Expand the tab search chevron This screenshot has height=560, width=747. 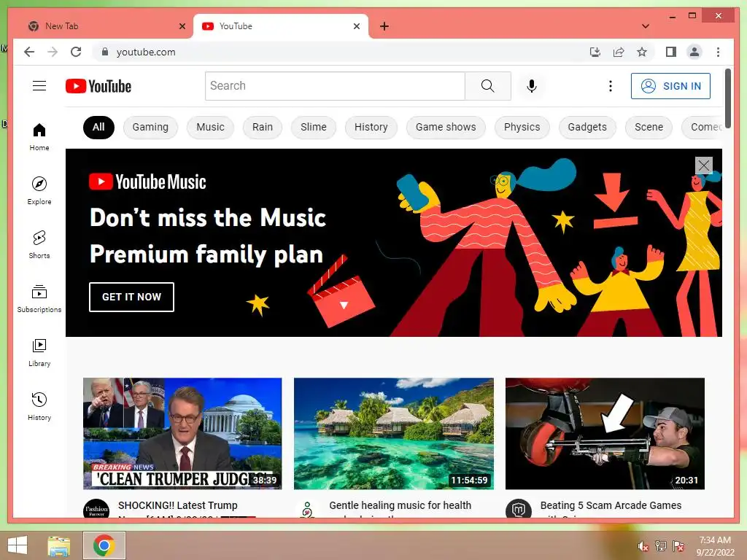(x=646, y=26)
